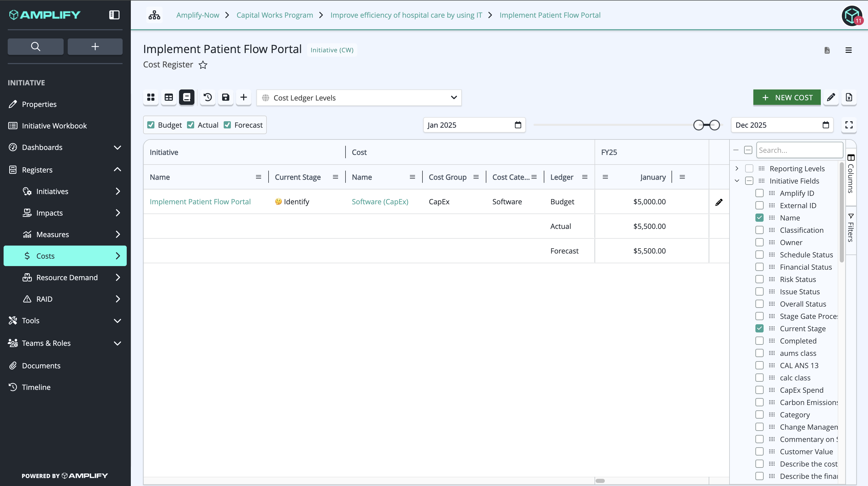Click pencil edit icon beside New Cost
Viewport: 868px width, 486px height.
831,97
